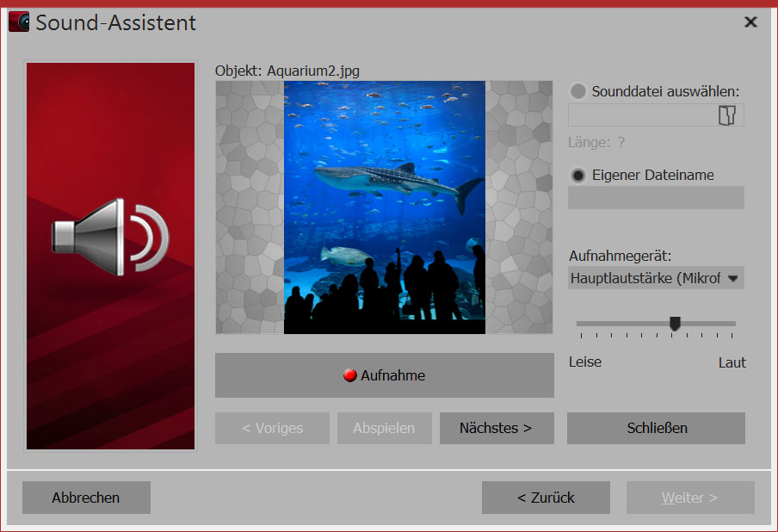This screenshot has width=778, height=532.
Task: Cancel the wizard with Abbrechen
Action: point(86,498)
